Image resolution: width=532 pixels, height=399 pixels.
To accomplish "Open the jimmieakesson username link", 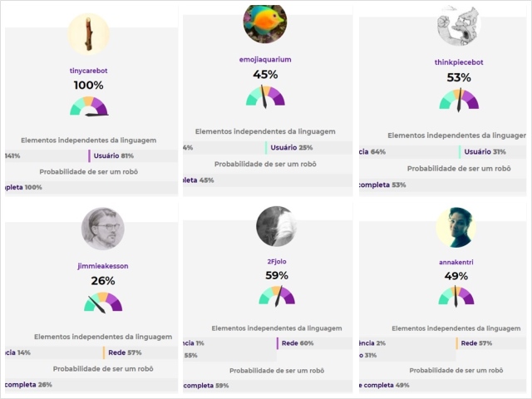I will [x=102, y=266].
